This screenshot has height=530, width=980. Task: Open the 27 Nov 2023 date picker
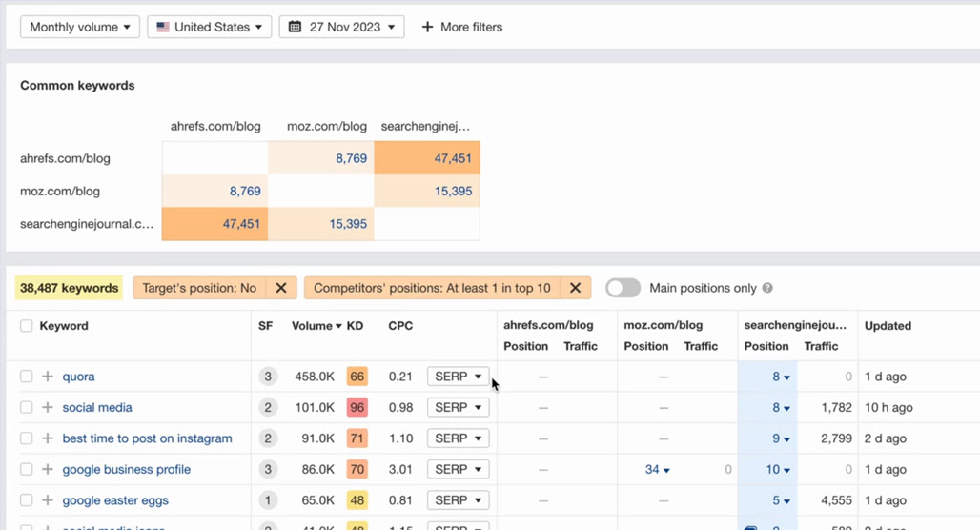[342, 27]
